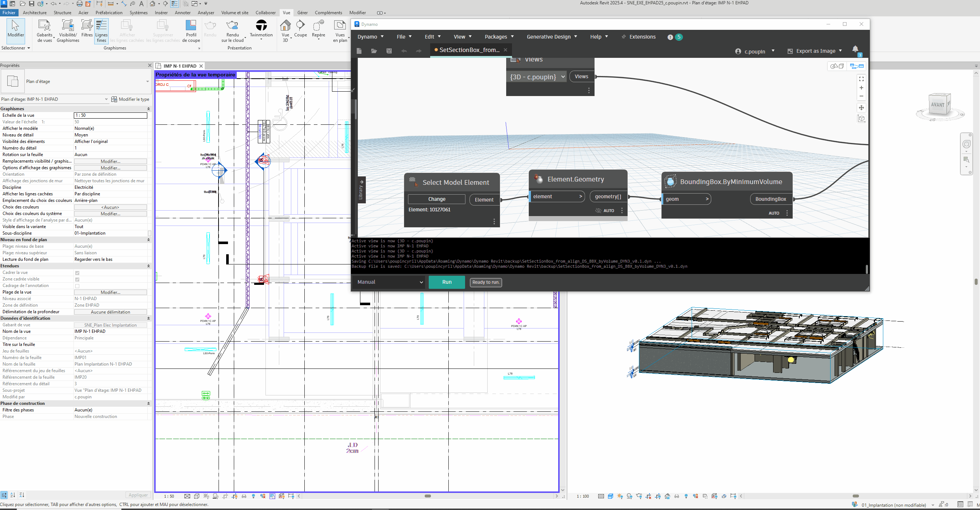
Task: Switch to the Annoter ribbon tab
Action: (183, 13)
